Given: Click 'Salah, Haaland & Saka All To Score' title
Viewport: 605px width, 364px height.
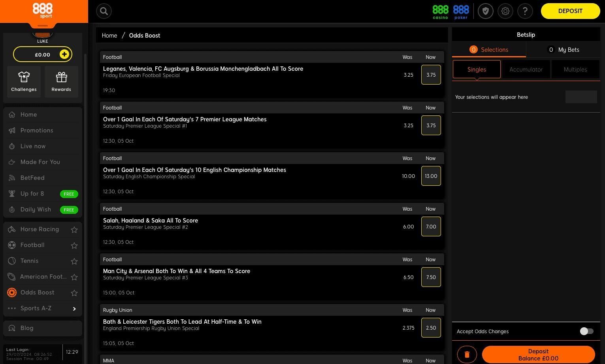Looking at the screenshot, I should [x=151, y=221].
